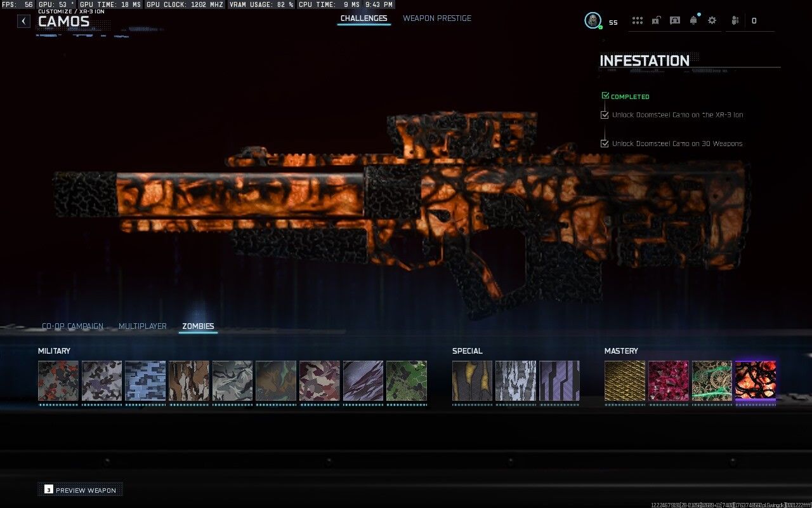
Task: Select the yellow-gray Special camo
Action: [x=472, y=381]
